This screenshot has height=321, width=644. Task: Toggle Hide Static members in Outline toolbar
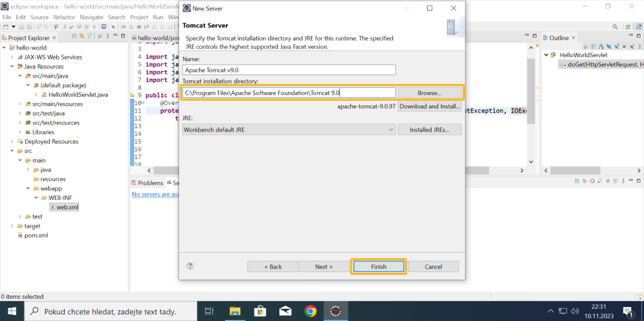[617, 47]
